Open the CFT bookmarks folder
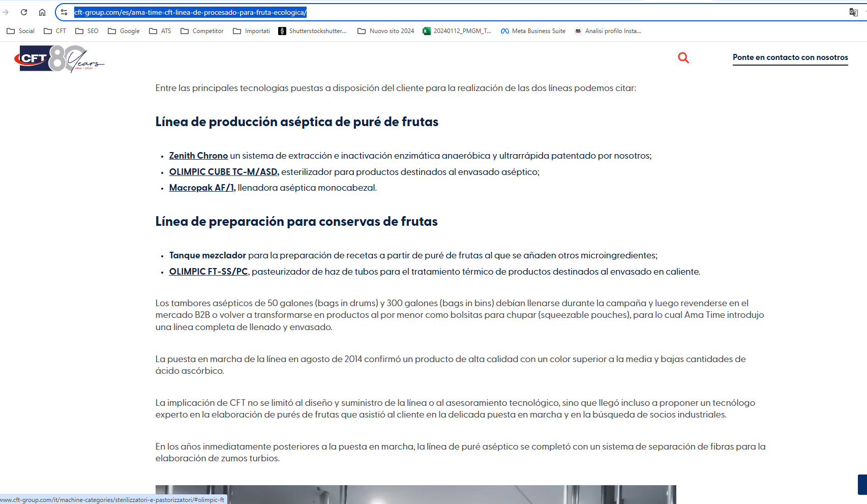The width and height of the screenshot is (867, 504). click(x=55, y=31)
